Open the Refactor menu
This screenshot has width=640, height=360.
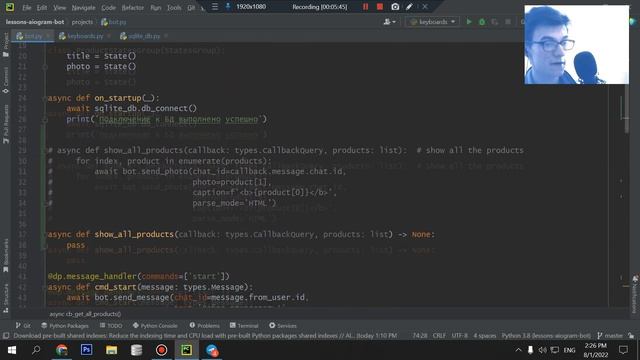pyautogui.click(x=133, y=7)
